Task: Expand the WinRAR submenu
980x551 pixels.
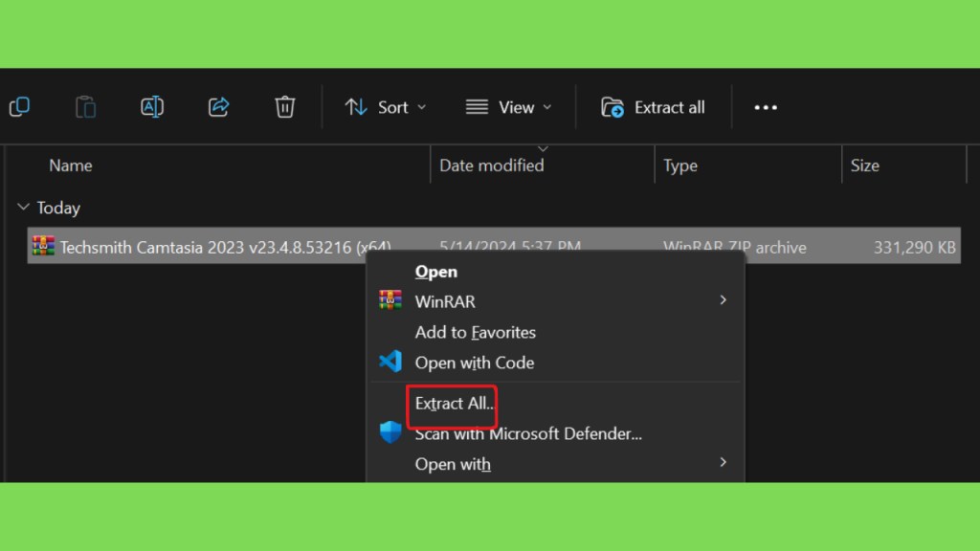Action: (555, 301)
